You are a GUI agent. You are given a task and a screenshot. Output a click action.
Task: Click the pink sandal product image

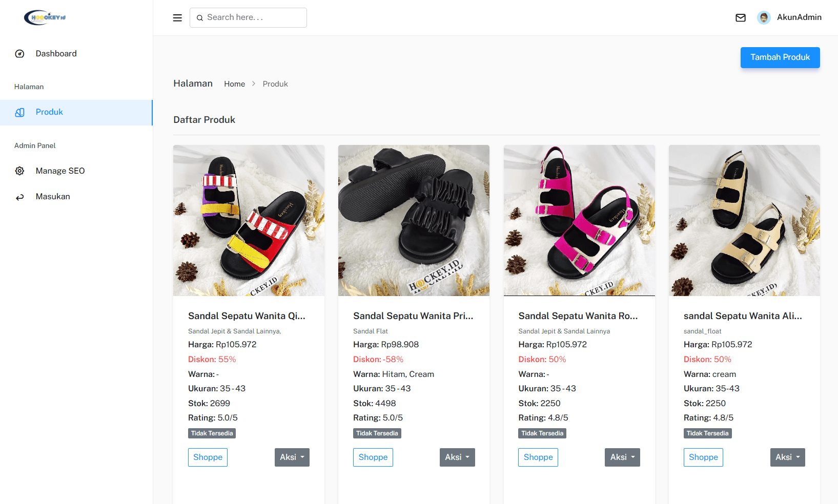pos(579,220)
